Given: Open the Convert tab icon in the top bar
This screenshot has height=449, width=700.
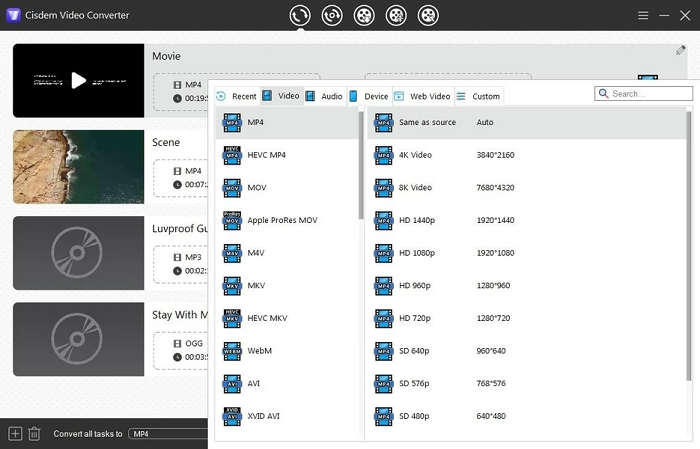Looking at the screenshot, I should [300, 16].
